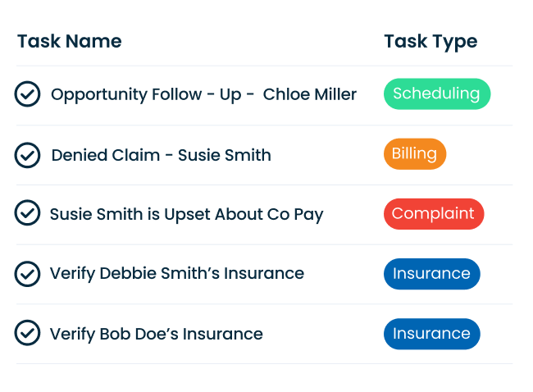This screenshot has width=533, height=392.
Task: Open Verify Debbie Smith's Insurance task
Action: coord(176,273)
